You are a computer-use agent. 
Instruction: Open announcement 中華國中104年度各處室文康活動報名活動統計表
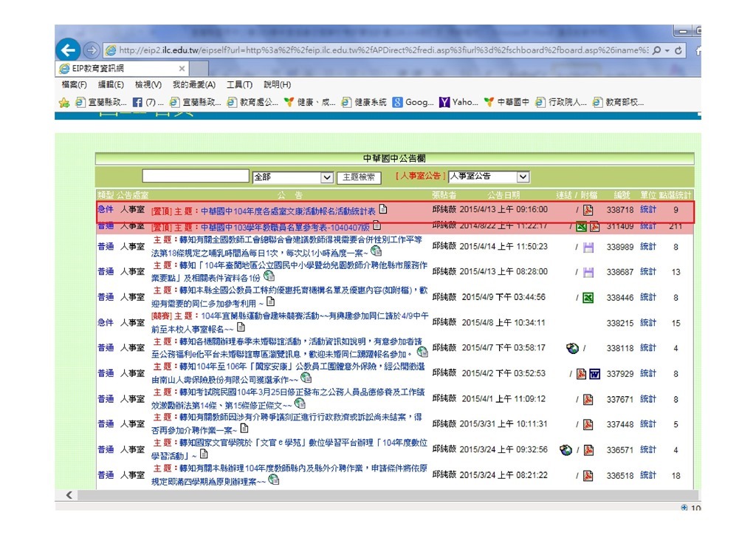point(288,211)
